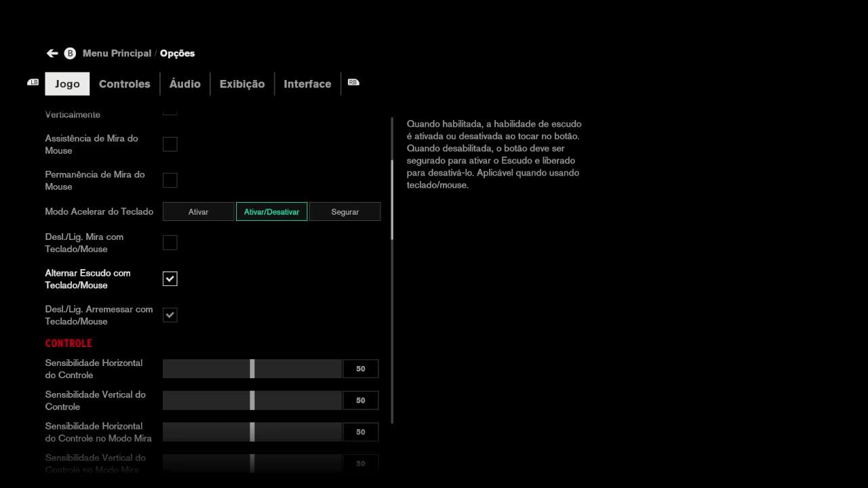Click Sensibilidade Horizontal do Controle label
The image size is (868, 488).
click(x=94, y=369)
